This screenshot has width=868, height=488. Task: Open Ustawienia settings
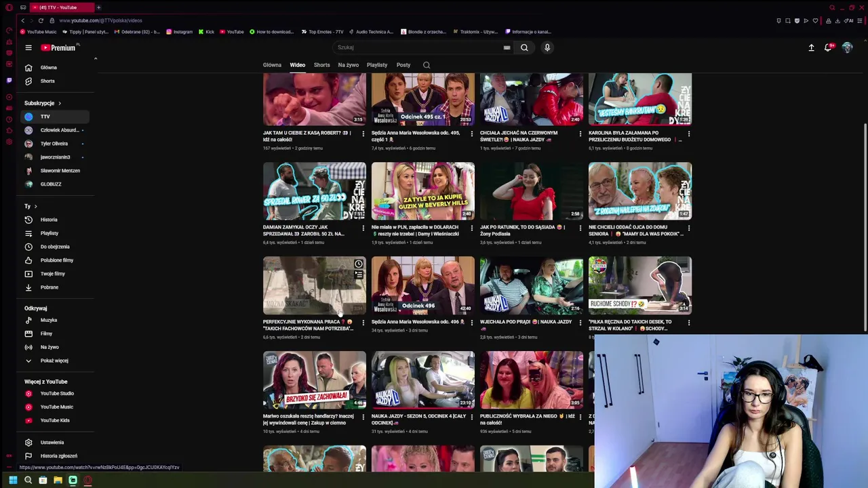pos(56,443)
